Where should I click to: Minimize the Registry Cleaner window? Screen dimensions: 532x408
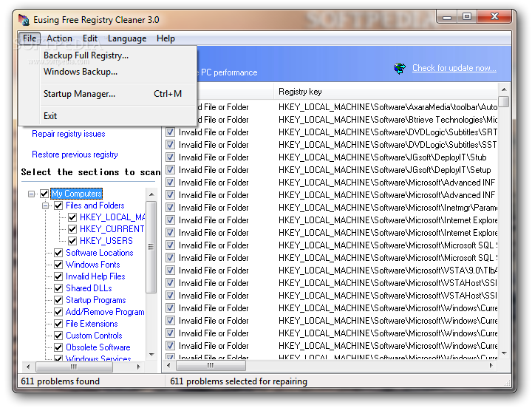coord(447,17)
